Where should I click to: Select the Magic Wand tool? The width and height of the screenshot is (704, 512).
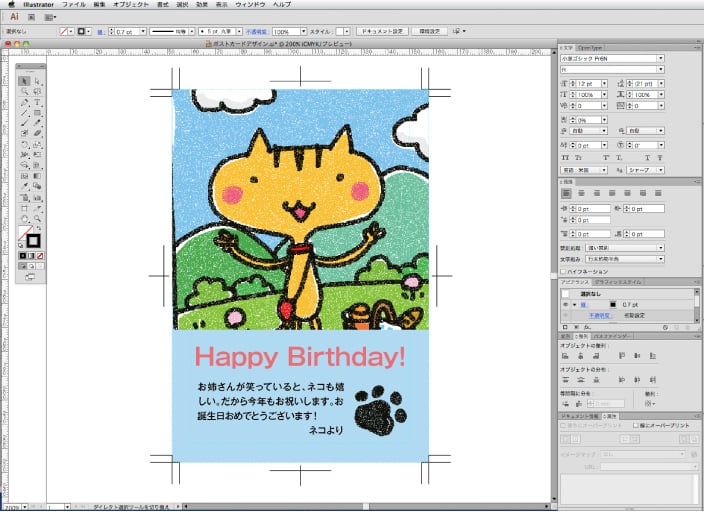tap(24, 91)
